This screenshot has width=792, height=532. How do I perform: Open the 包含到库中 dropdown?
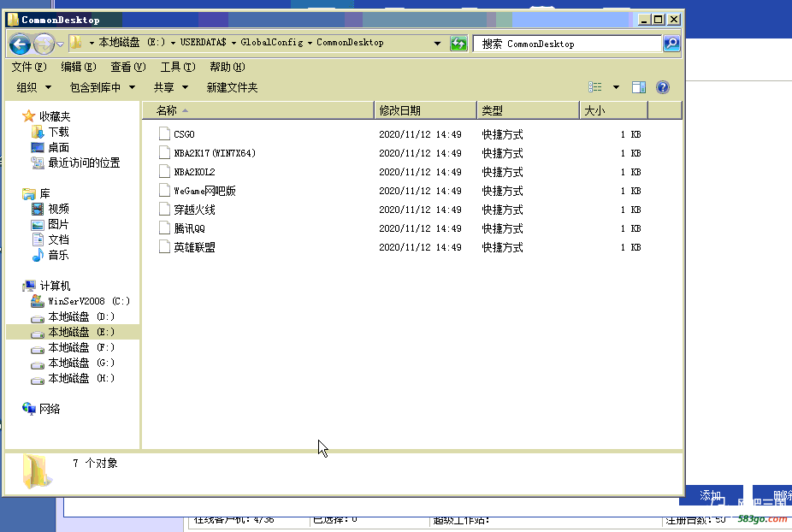(x=103, y=87)
